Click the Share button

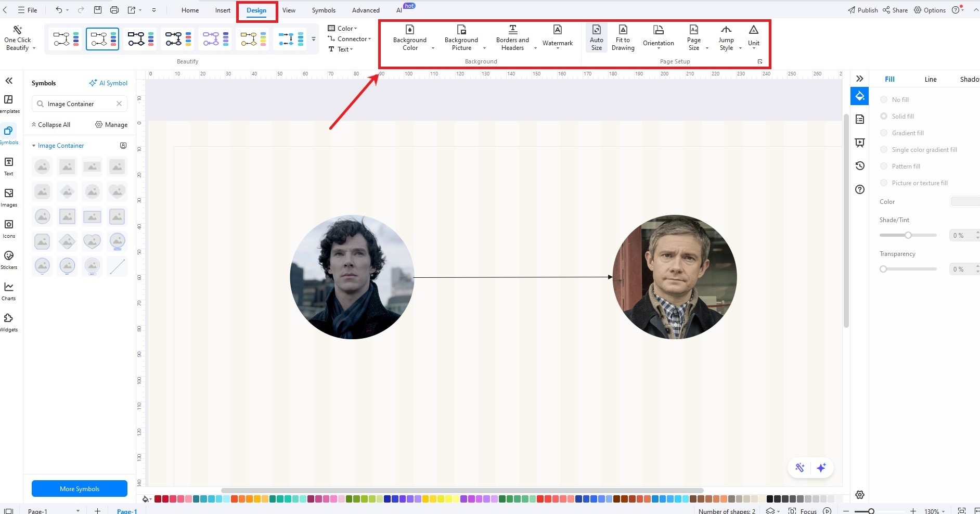coord(895,10)
